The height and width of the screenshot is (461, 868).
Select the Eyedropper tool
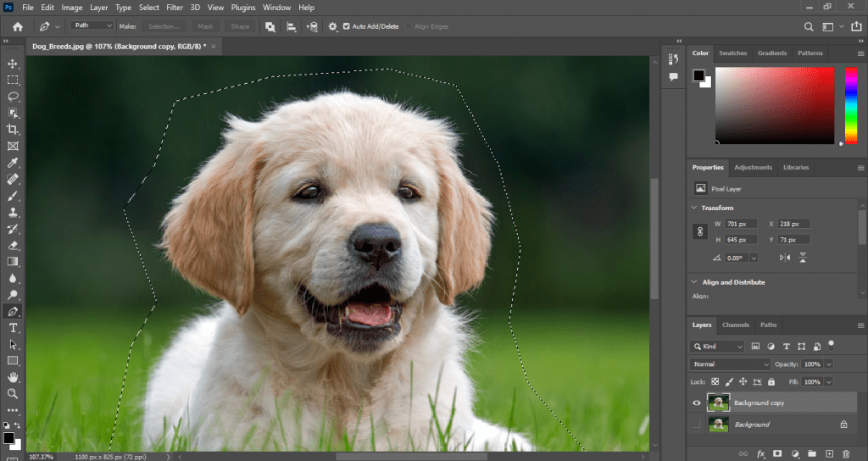click(x=13, y=163)
